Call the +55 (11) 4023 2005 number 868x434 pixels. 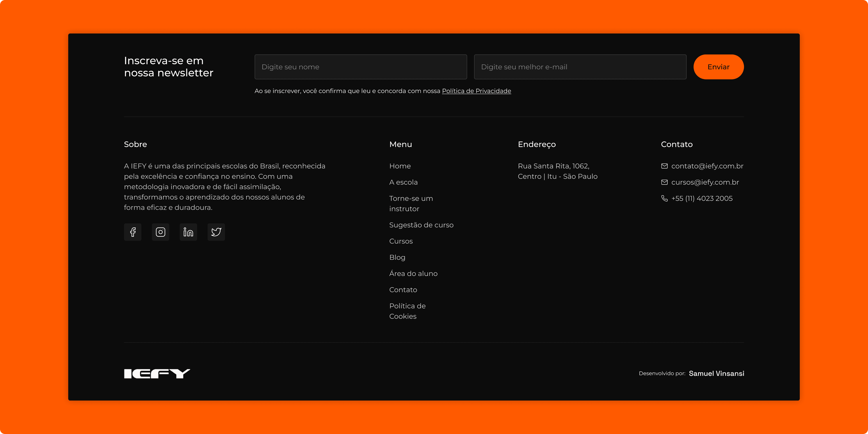[x=702, y=198]
